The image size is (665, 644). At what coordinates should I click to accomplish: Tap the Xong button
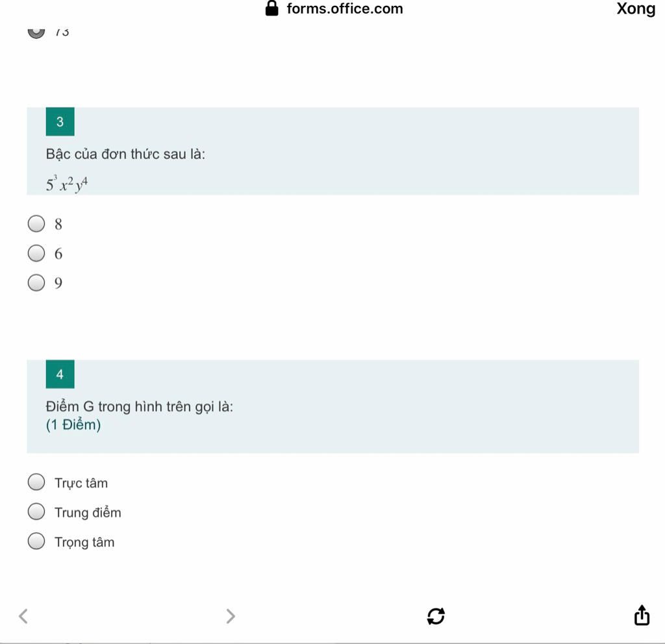(635, 9)
